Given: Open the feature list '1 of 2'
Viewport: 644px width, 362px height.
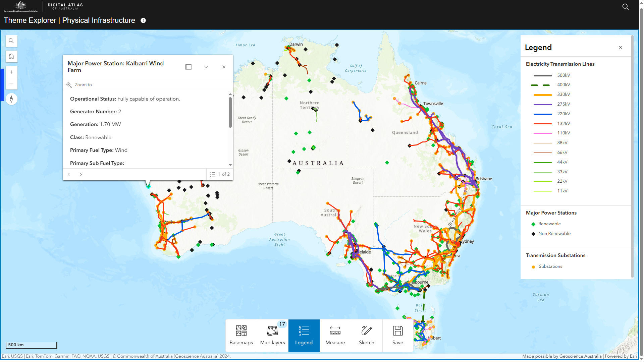Looking at the screenshot, I should 220,174.
